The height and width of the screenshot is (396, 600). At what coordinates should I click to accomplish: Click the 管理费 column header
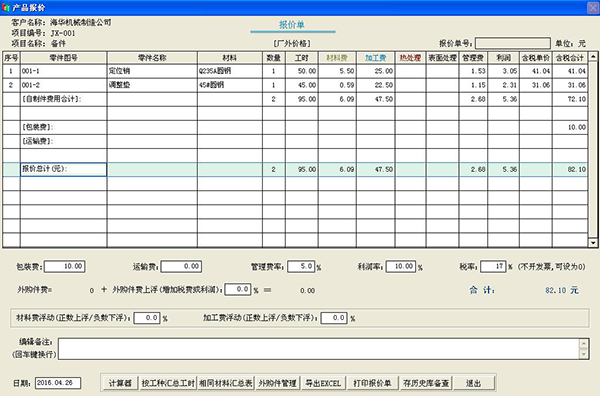[473, 58]
